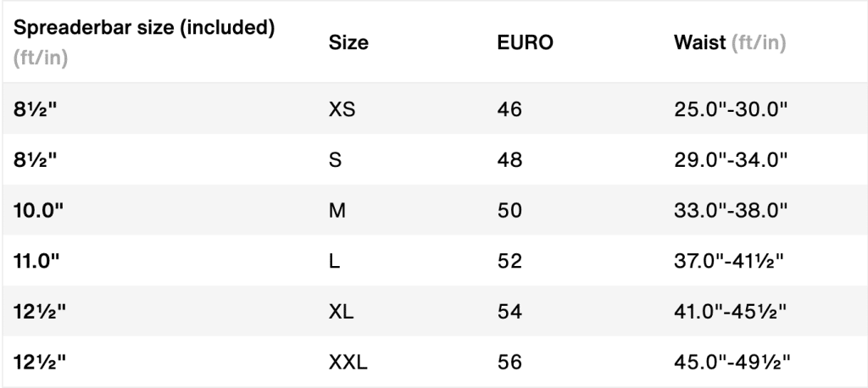Pick the XXL size cell
Viewport: 868px width, 388px height.
point(348,363)
